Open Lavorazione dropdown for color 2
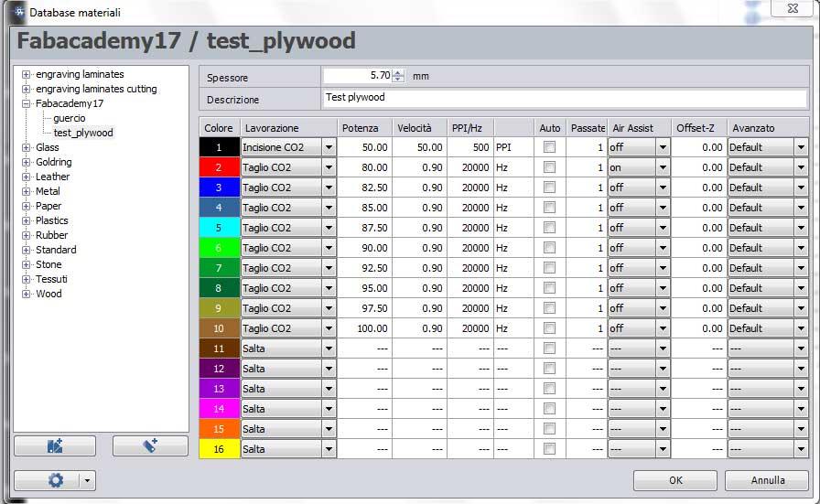The width and height of the screenshot is (820, 504). pos(329,167)
